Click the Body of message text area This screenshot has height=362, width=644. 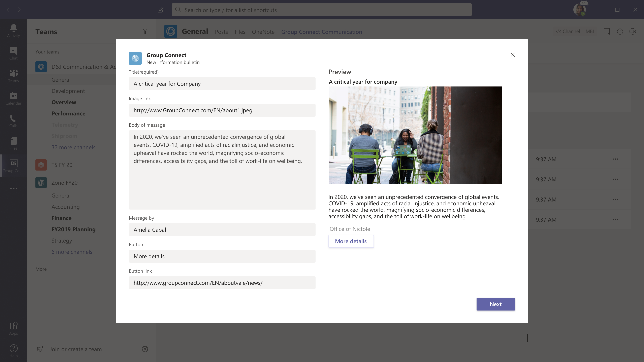coord(222,170)
